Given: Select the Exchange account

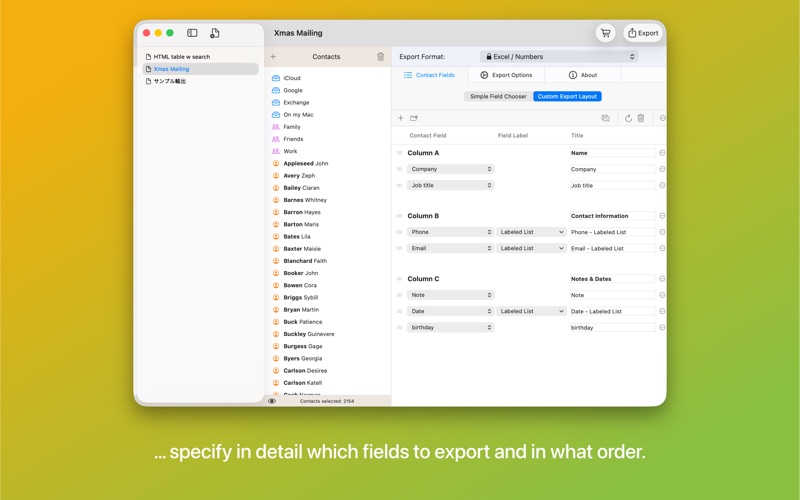Looking at the screenshot, I should (296, 103).
